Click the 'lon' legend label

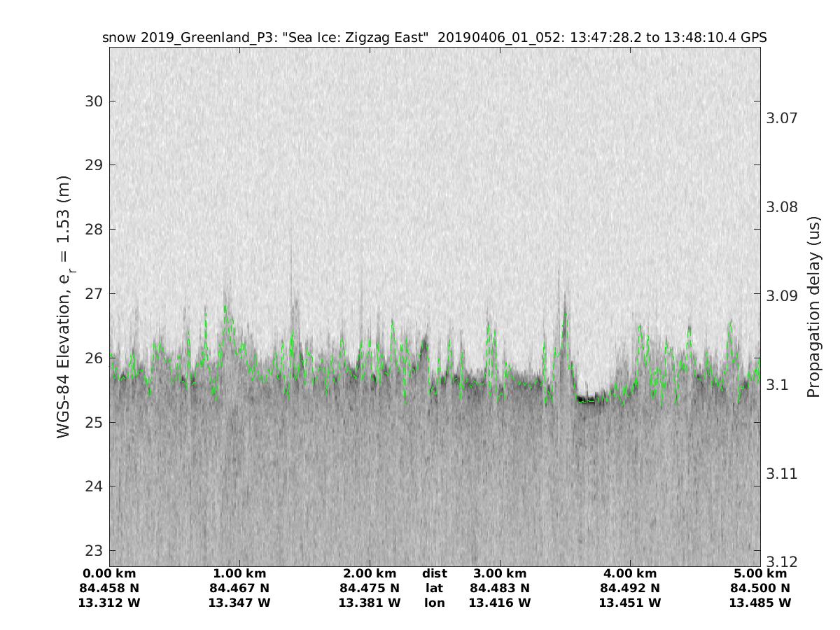coord(435,603)
